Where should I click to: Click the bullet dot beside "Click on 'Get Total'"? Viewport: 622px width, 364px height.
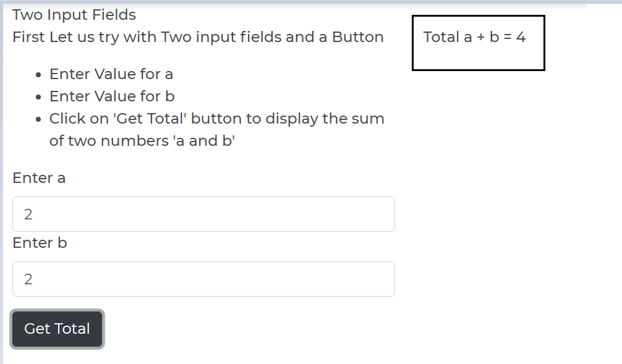tap(38, 119)
